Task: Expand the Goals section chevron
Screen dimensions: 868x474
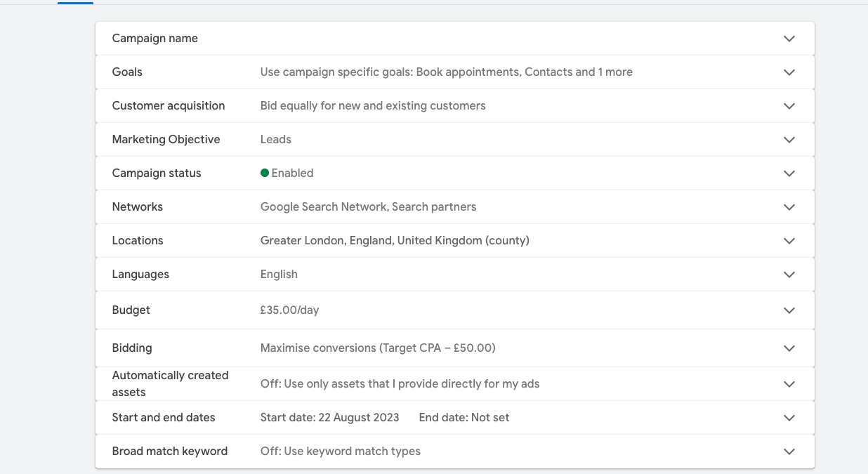Action: 789,72
